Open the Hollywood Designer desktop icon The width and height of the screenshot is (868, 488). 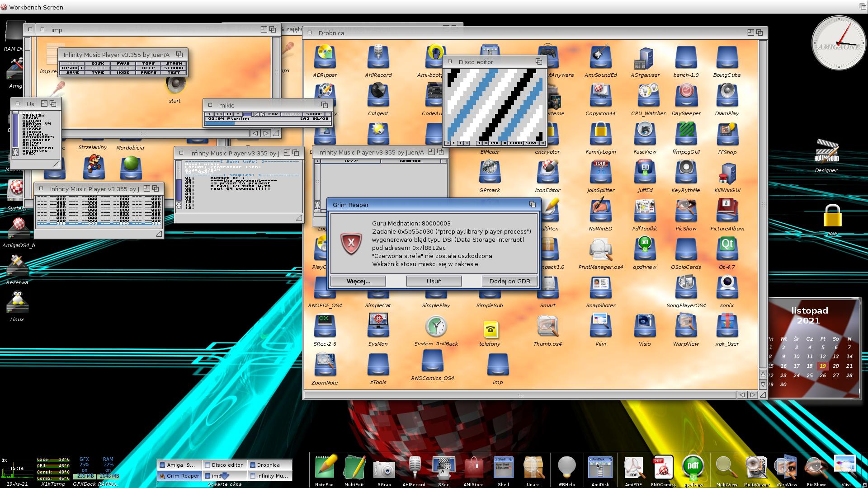point(826,152)
